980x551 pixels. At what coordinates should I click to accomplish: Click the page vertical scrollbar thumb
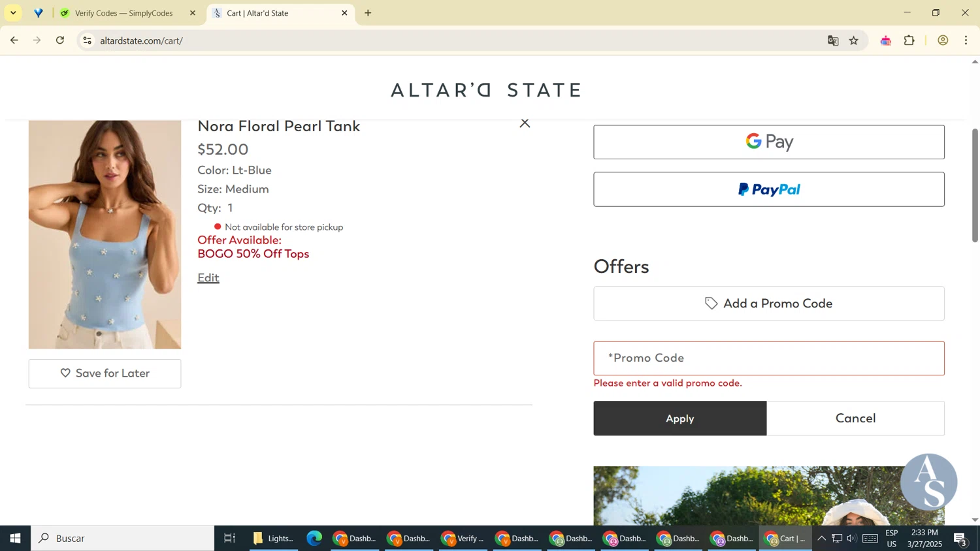pyautogui.click(x=975, y=185)
